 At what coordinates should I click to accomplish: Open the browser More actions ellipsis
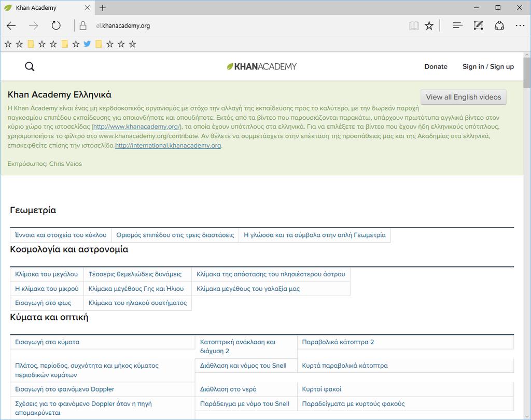tap(520, 25)
